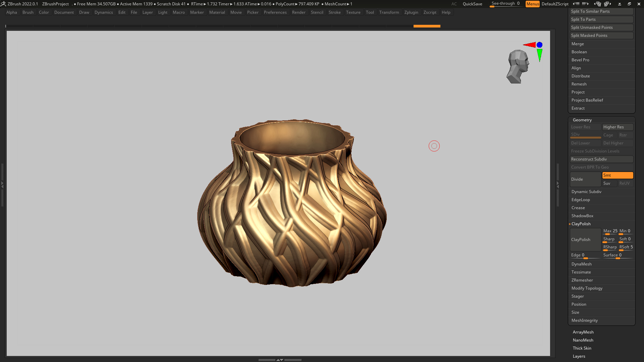The height and width of the screenshot is (362, 644).
Task: Click the orange timeline segment above canvas
Action: pos(427,26)
